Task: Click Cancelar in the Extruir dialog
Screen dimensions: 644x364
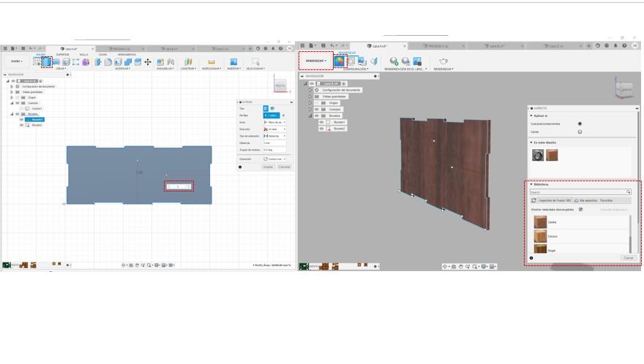Action: pyautogui.click(x=284, y=167)
